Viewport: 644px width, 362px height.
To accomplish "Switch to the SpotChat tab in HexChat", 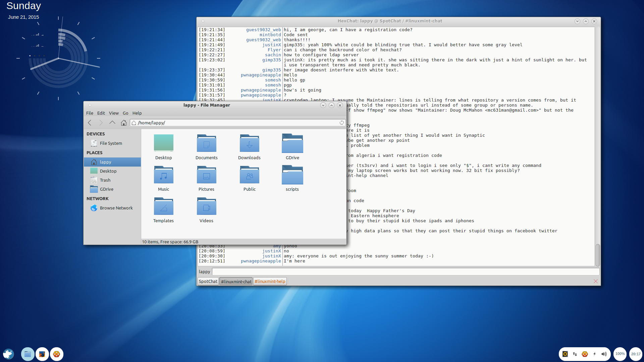I will click(208, 281).
